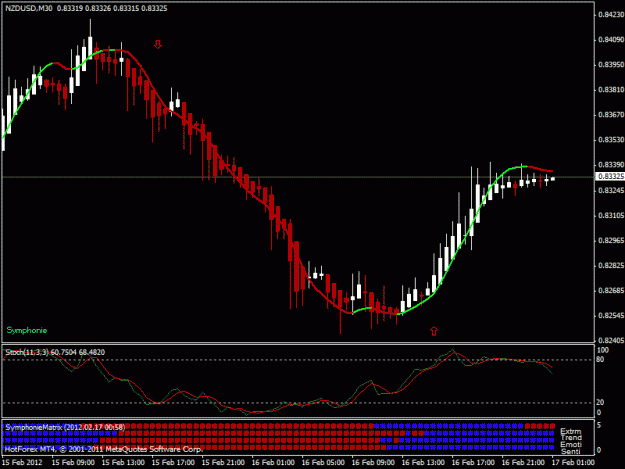Click the NZDUSD,M30 chart title label
Viewport: 625px width, 469px height.
tap(29, 8)
